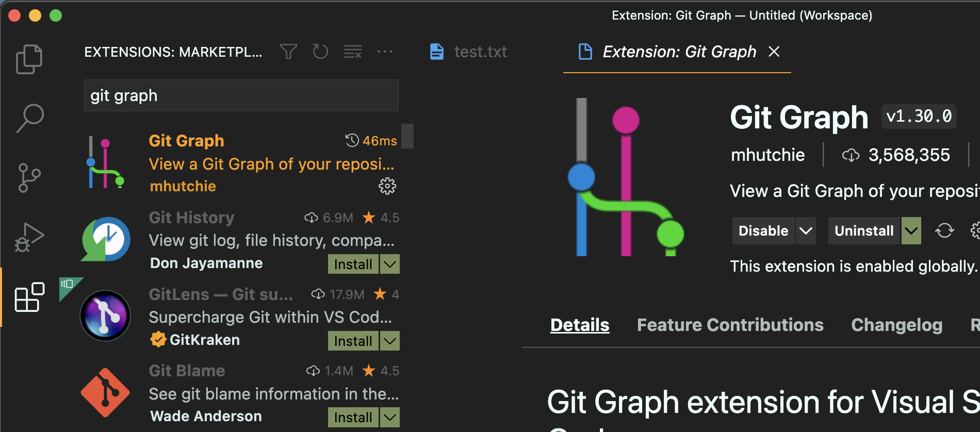Click the download count cloud icon in details
Screen dimensions: 980x432
[x=851, y=155]
